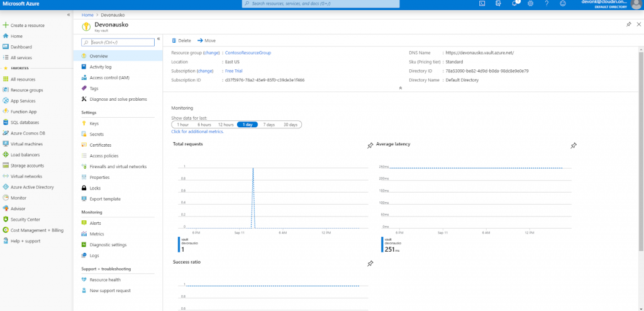Focus the global search resources box
The width and height of the screenshot is (644, 311).
tap(320, 4)
